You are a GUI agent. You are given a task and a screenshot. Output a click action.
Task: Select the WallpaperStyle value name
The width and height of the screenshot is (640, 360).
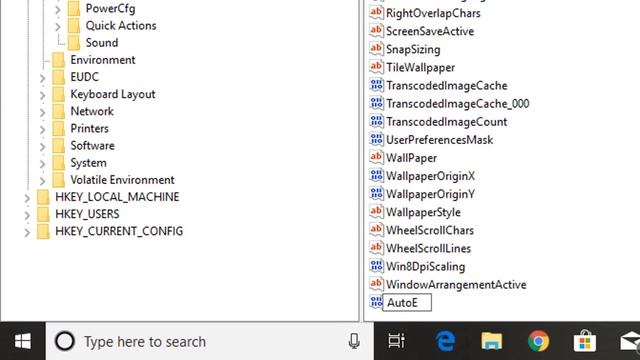(423, 212)
